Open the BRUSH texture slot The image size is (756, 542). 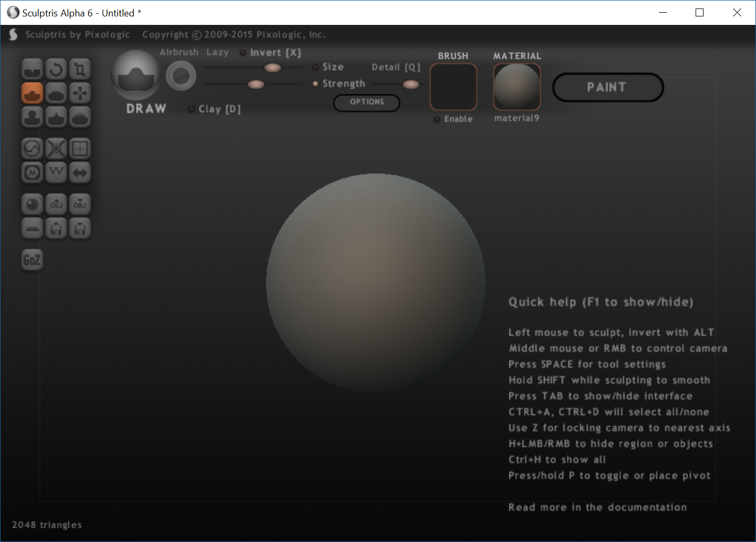click(x=453, y=87)
